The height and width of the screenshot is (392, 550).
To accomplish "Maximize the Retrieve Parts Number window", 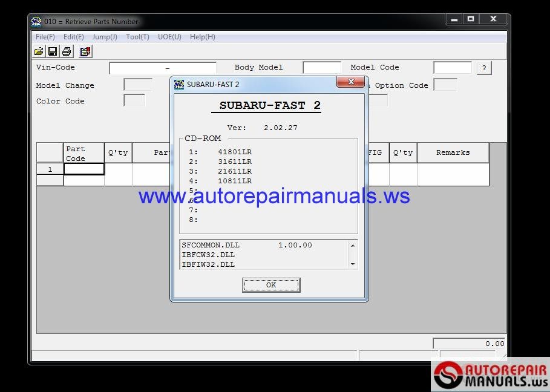I will point(471,19).
